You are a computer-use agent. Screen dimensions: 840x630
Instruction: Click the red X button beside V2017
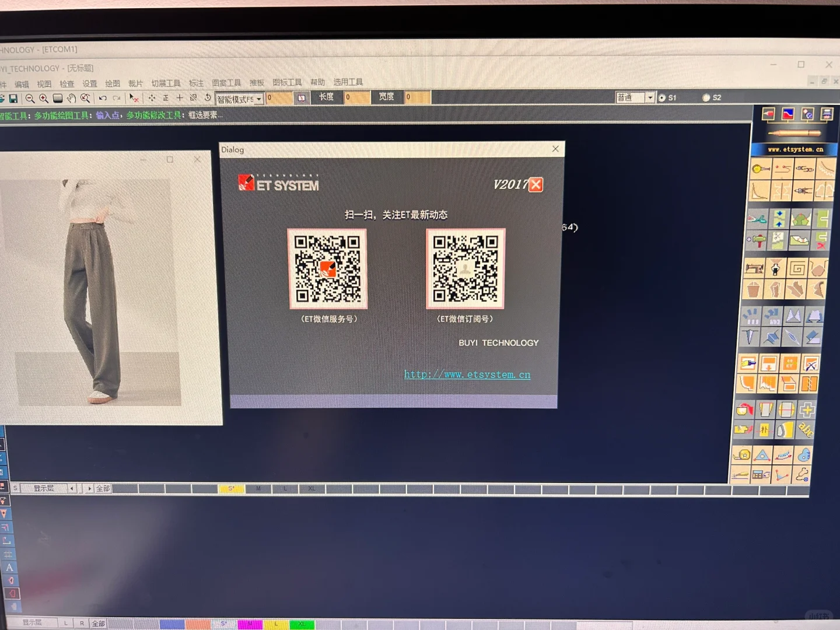coord(535,185)
